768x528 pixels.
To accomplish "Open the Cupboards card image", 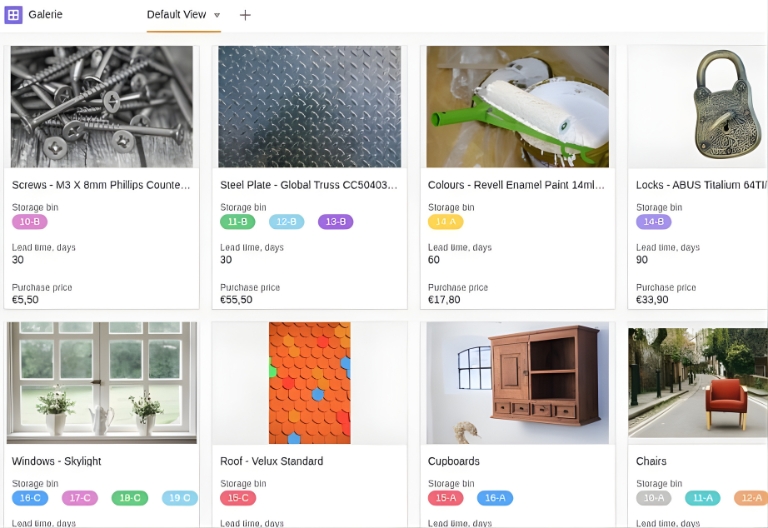I will click(517, 382).
